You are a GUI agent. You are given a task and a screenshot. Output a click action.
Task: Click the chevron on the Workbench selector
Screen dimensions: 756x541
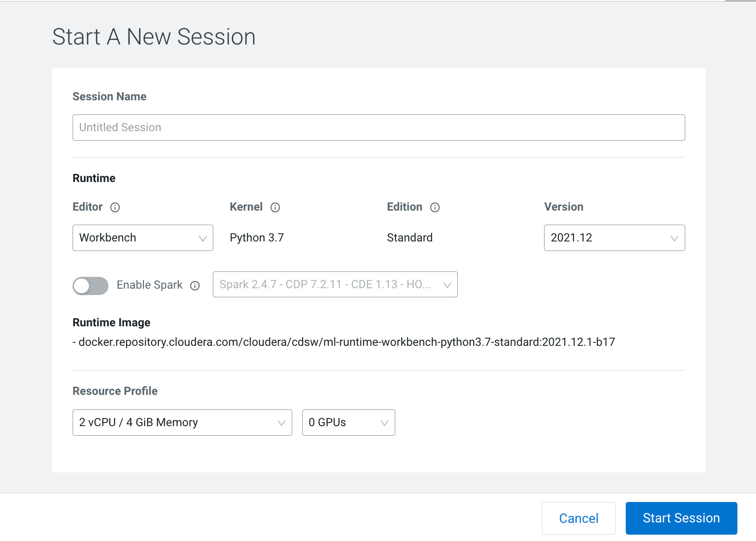pos(202,237)
